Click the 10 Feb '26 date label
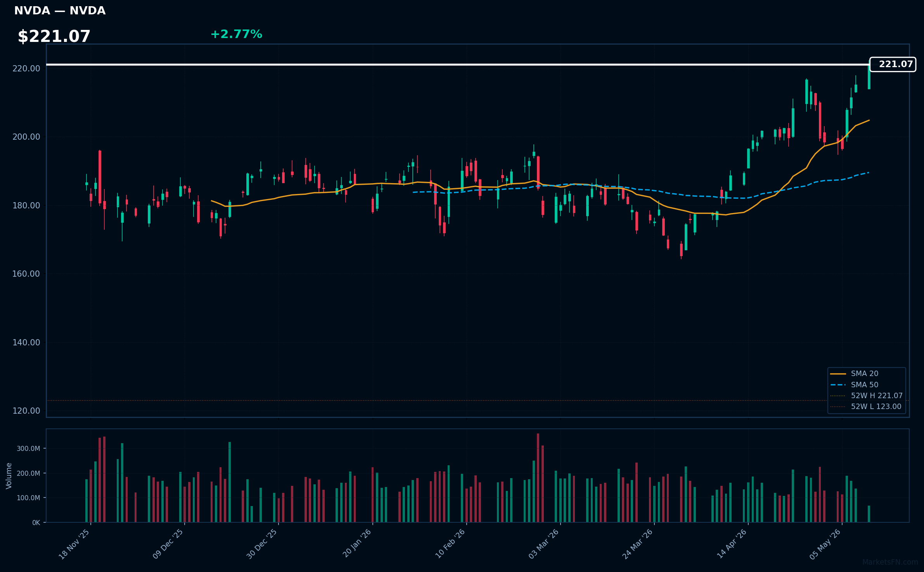924x572 pixels. coord(450,544)
